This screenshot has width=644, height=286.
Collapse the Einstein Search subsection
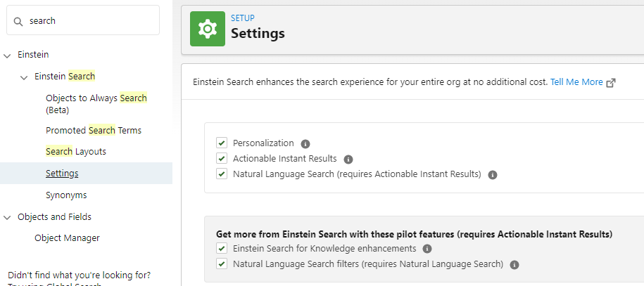click(25, 77)
